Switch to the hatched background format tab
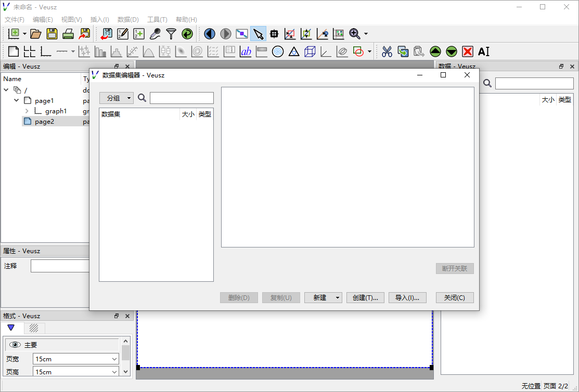This screenshot has width=579, height=392. pyautogui.click(x=34, y=328)
